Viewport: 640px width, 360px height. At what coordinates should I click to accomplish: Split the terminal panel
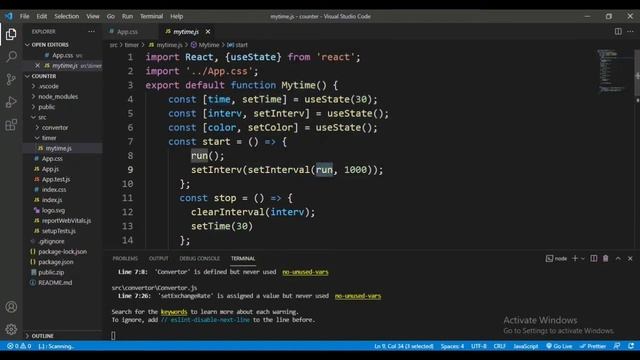tap(593, 258)
